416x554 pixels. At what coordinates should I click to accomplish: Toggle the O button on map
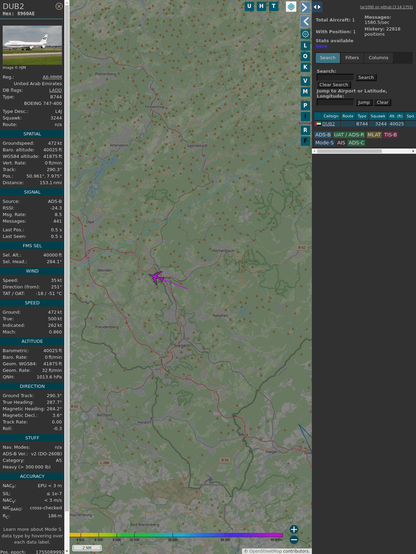[x=305, y=56]
